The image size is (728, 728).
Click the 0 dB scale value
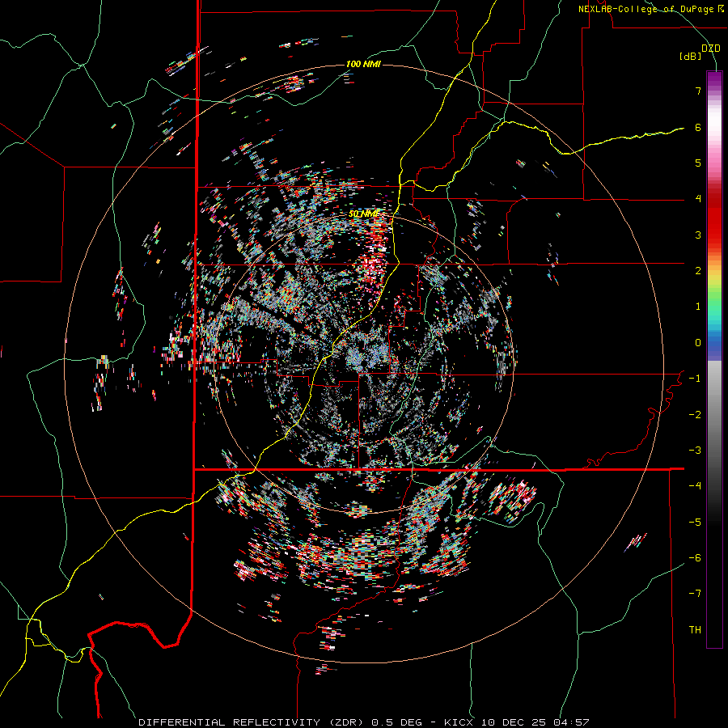coord(698,343)
